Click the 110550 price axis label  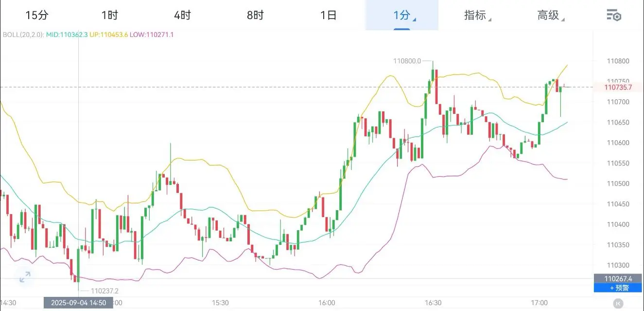(x=618, y=164)
